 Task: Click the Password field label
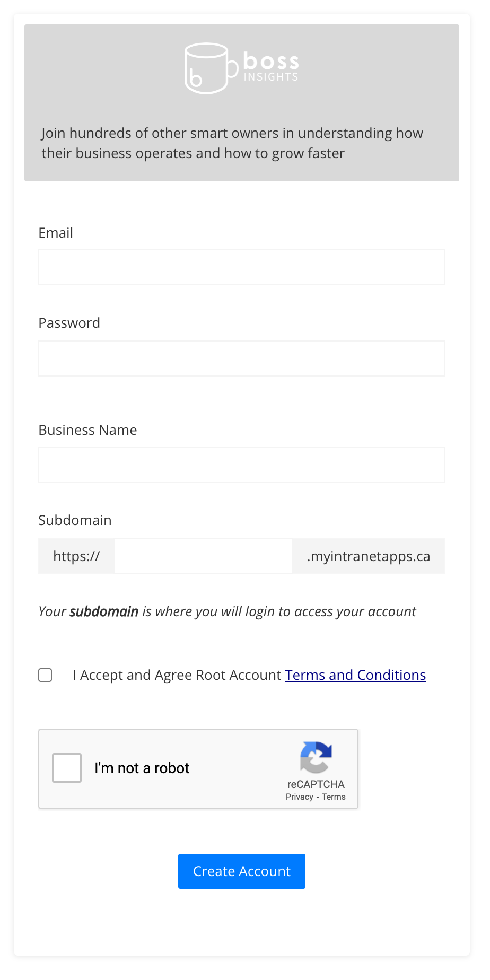click(x=69, y=323)
